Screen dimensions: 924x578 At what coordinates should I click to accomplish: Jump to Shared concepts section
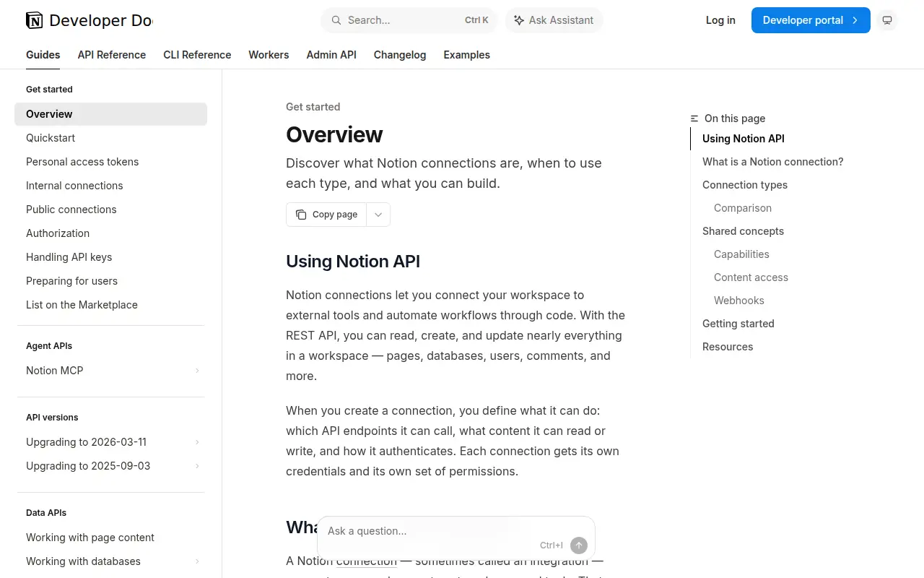[x=743, y=231]
